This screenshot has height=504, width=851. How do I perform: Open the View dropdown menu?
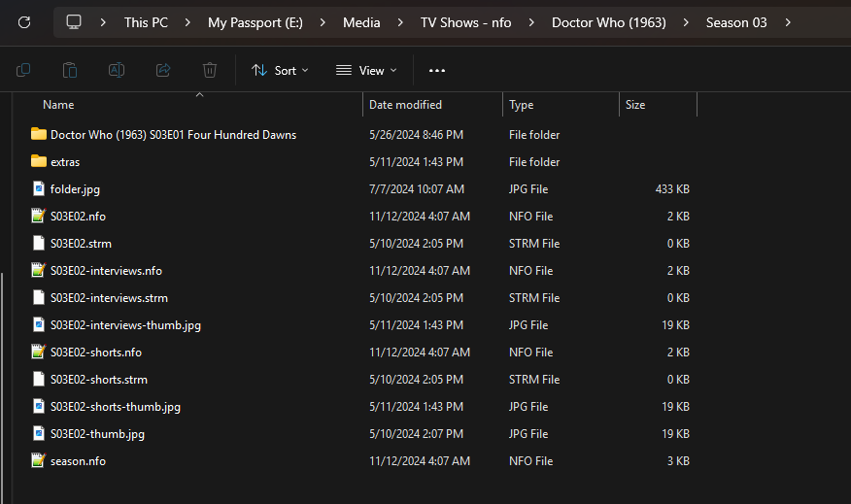pyautogui.click(x=366, y=70)
